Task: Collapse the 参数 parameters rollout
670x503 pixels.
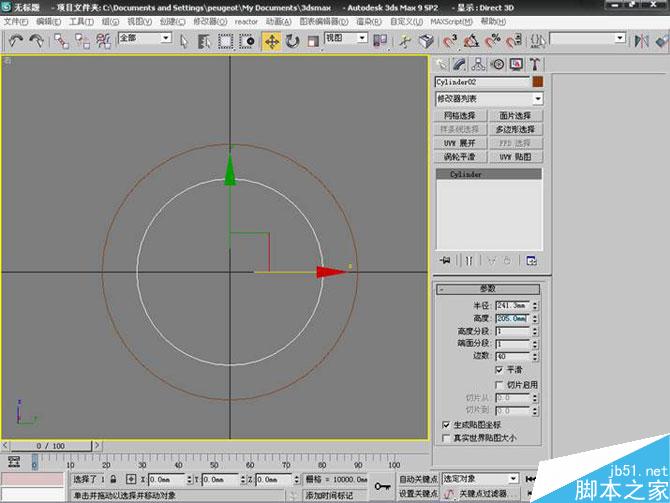Action: [488, 288]
